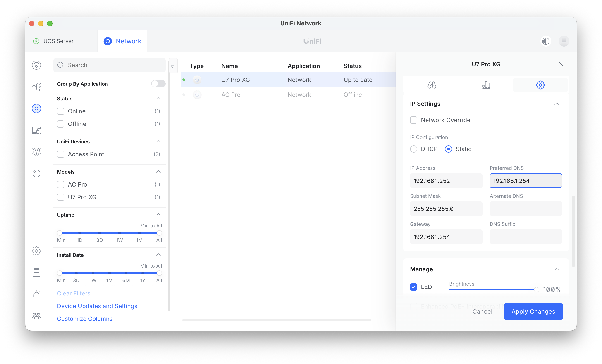Switch to the UOS Server tab
The height and width of the screenshot is (364, 602).
[58, 41]
